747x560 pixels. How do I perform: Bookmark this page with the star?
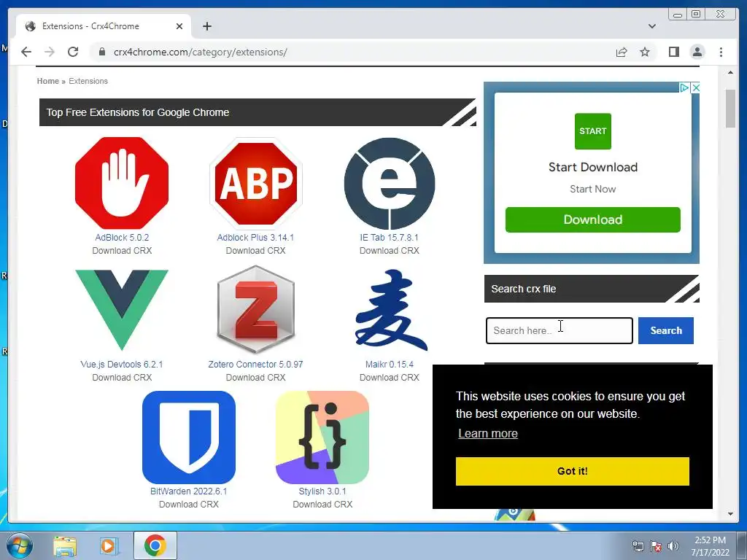click(x=645, y=52)
